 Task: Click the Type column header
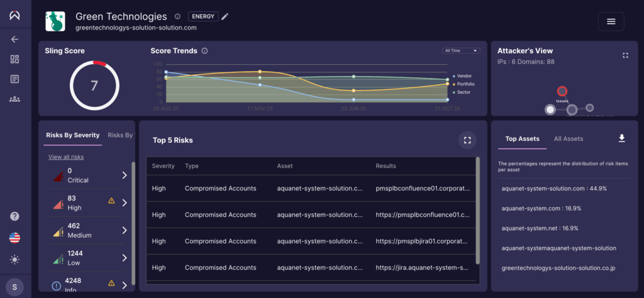tap(192, 166)
